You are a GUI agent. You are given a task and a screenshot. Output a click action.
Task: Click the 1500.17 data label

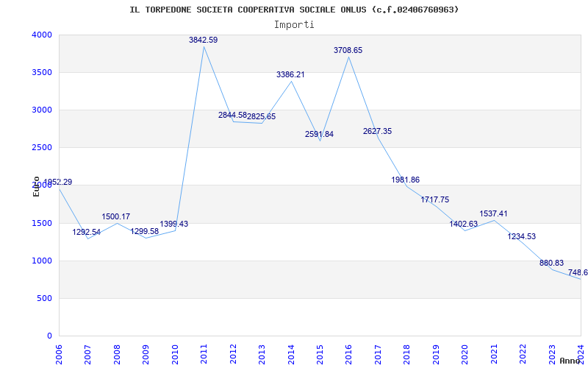click(x=116, y=216)
